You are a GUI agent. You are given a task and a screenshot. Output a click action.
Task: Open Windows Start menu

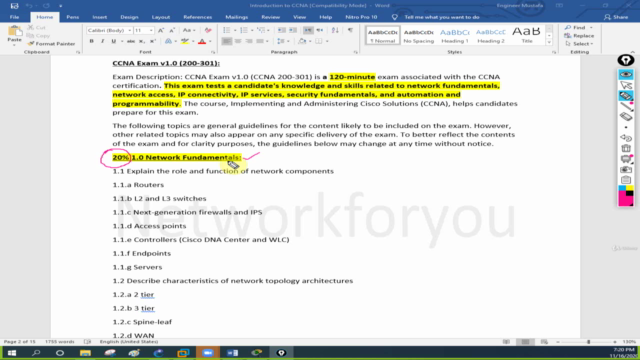(x=12, y=353)
